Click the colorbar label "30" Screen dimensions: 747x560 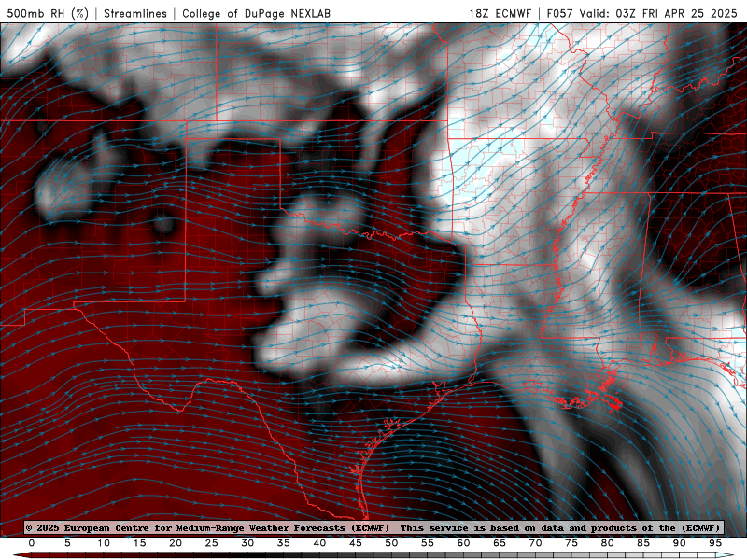tap(247, 543)
